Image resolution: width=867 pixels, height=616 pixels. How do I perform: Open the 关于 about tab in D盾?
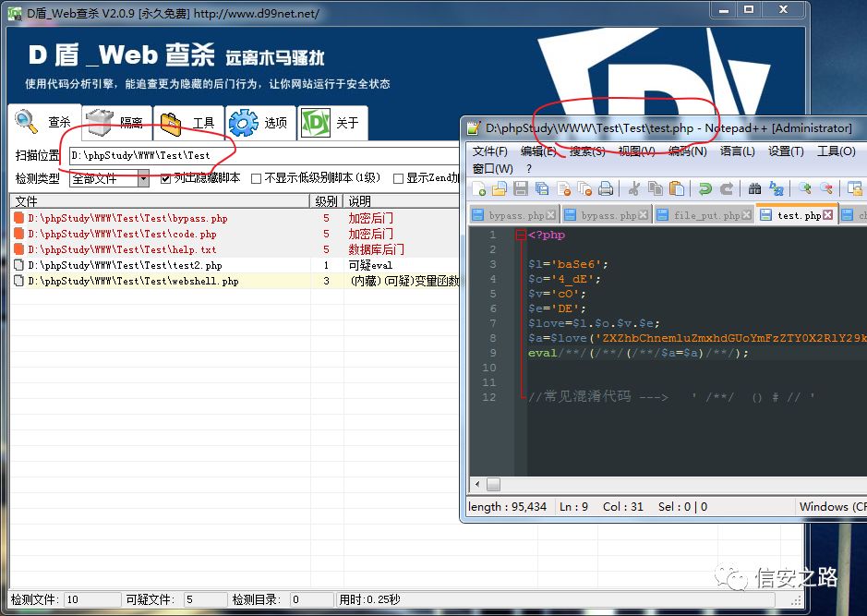click(x=332, y=122)
